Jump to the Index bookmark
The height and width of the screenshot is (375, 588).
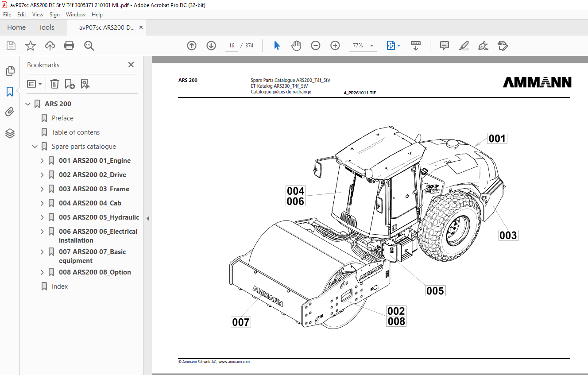(60, 286)
